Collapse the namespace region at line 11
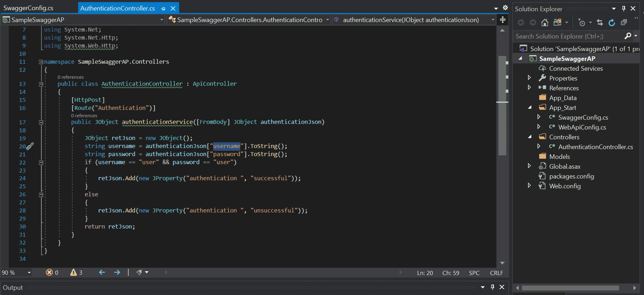Viewport: 644px width, 295px height. (x=41, y=61)
